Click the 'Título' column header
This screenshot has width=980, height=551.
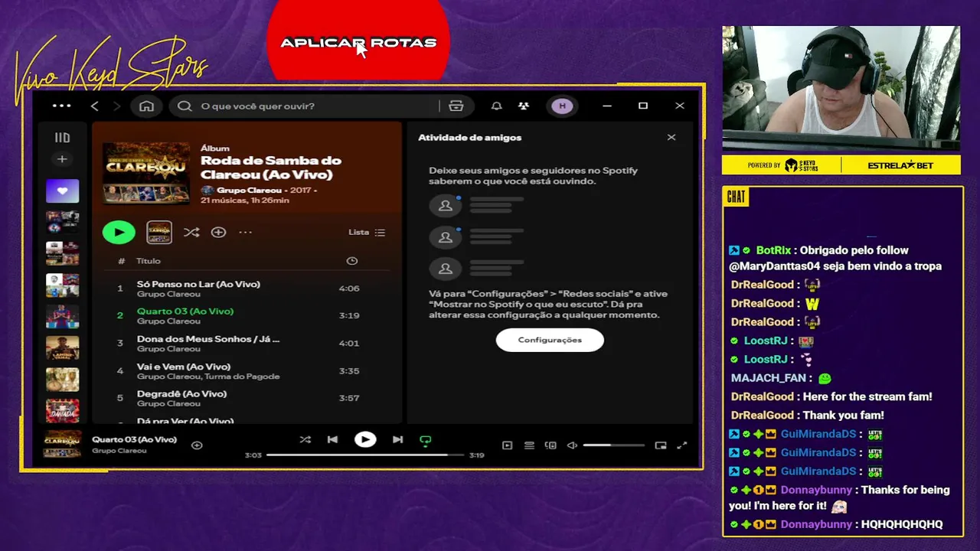click(x=149, y=261)
